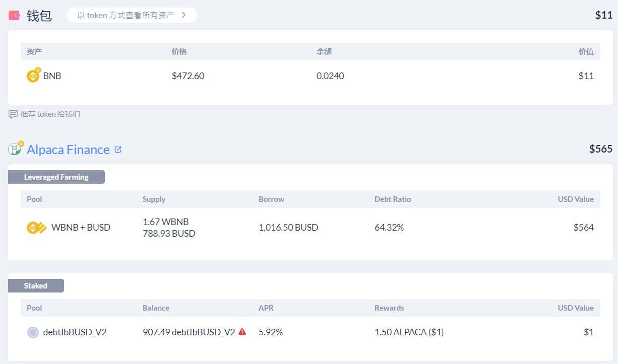Viewport: 618px width, 364px height.
Task: Click the 907.49 debtIbBUSD_V2 balance
Action: point(189,332)
